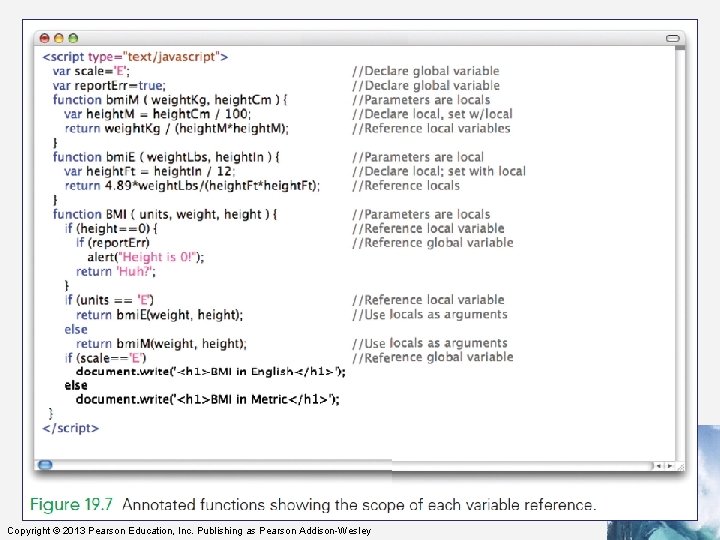Click the bold else before BMI in Metric
The image size is (720, 540).
[x=76, y=386]
